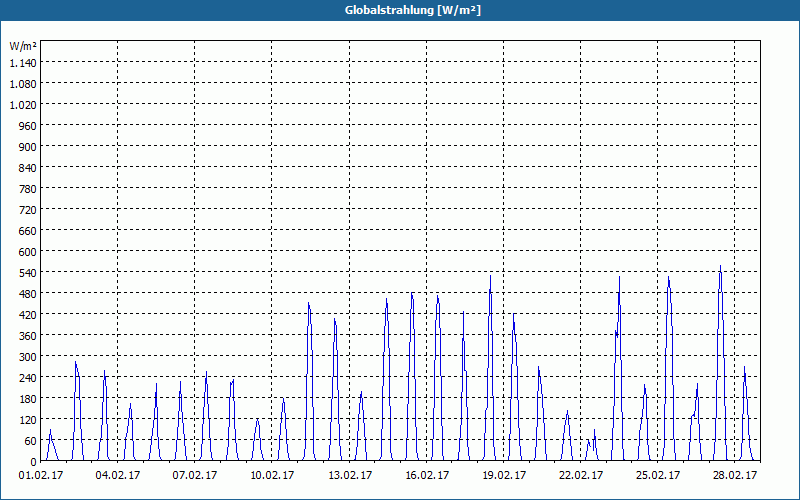Click the 780 y-axis label
The height and width of the screenshot is (500, 800).
[28, 189]
